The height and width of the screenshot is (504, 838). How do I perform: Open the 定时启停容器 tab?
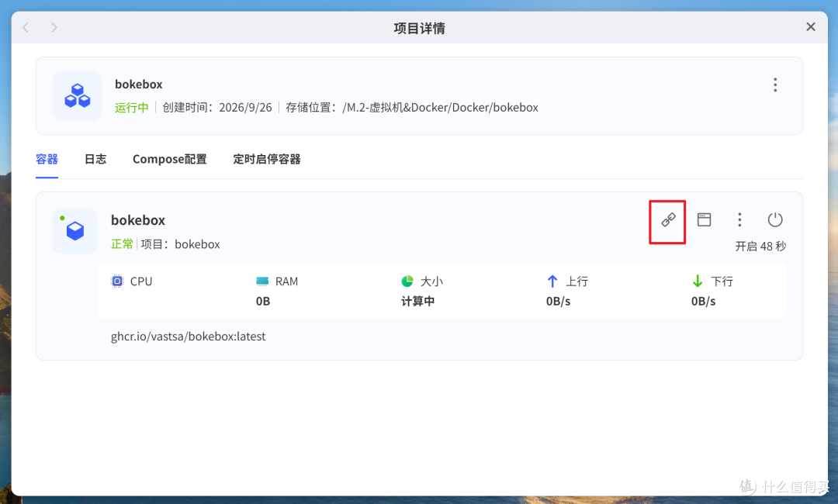pyautogui.click(x=267, y=159)
